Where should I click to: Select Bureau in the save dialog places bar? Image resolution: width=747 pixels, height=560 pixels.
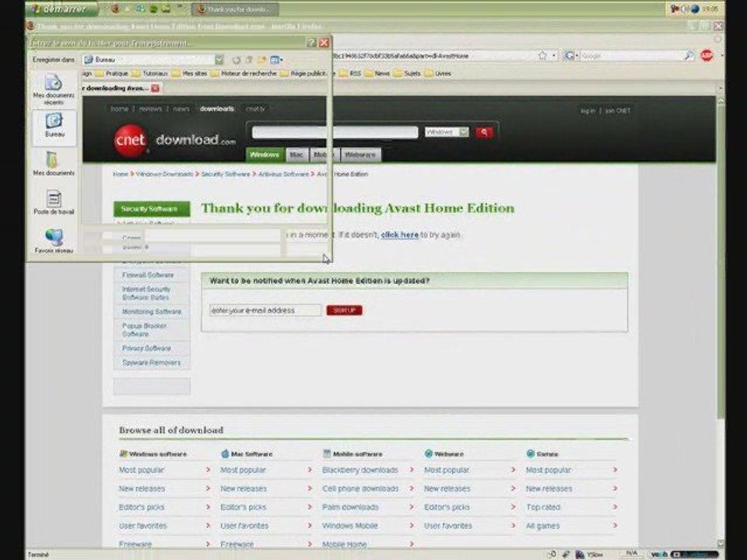tap(54, 126)
